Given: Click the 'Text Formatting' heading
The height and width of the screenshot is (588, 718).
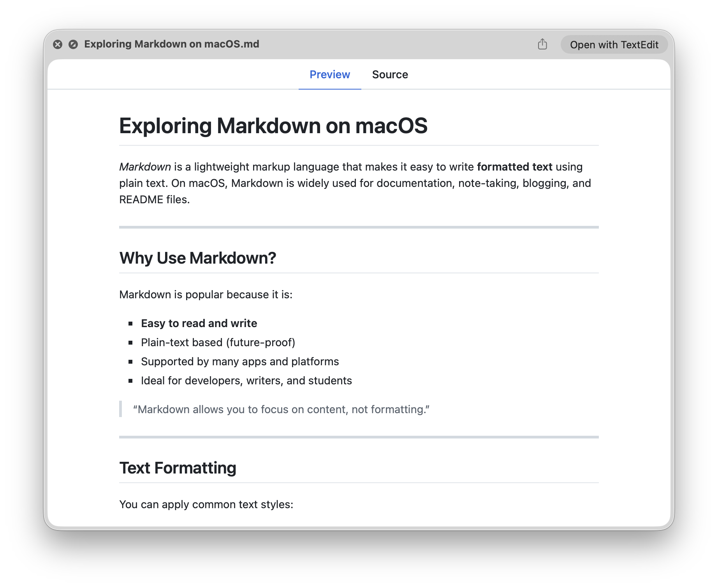Looking at the screenshot, I should (178, 468).
